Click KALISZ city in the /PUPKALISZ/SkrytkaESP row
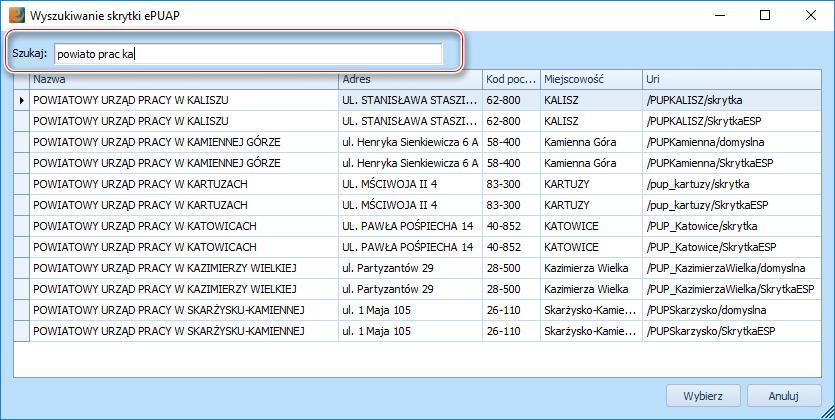This screenshot has width=835, height=420. (x=591, y=121)
